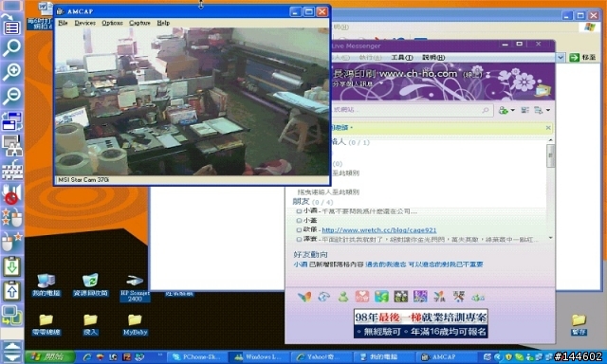The width and height of the screenshot is (607, 364).
Task: Click the Internet Explorer quick launch icon
Action: [x=87, y=356]
